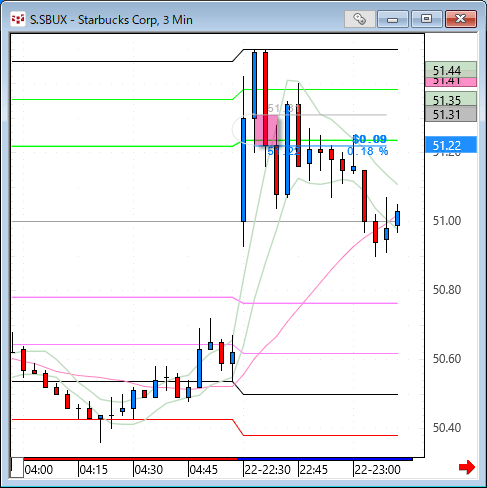Screen dimensions: 487x488
Task: Click the red scroll-to-latest arrow
Action: 467,467
